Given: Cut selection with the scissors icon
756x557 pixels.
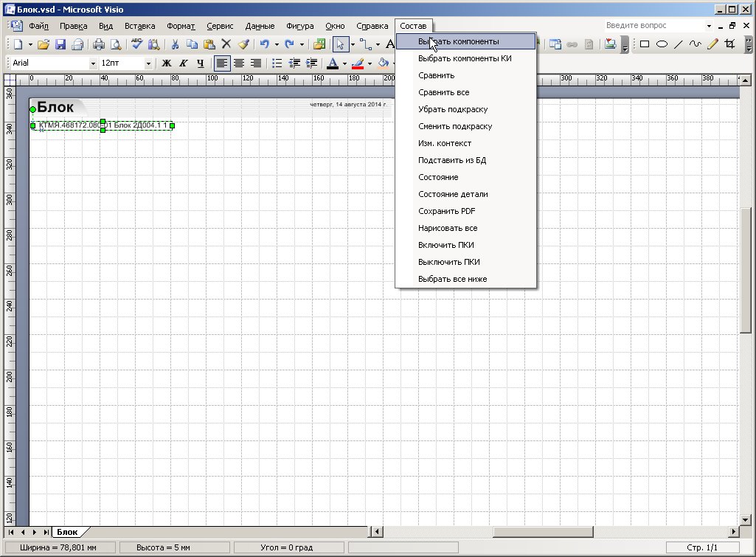Looking at the screenshot, I should click(175, 44).
